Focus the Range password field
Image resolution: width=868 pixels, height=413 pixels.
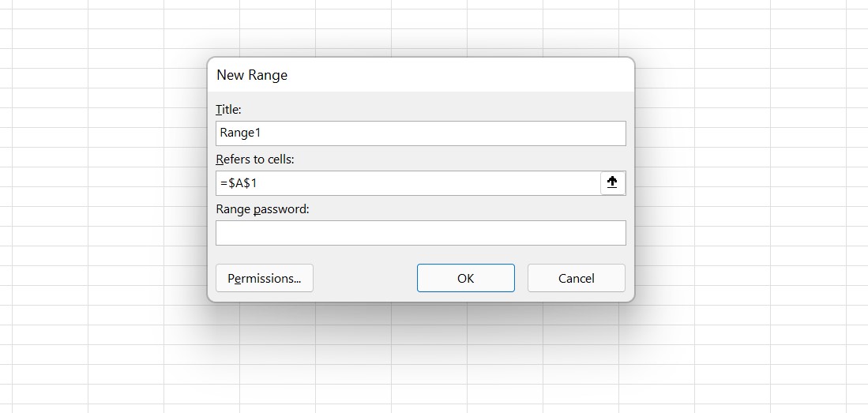[x=421, y=233]
